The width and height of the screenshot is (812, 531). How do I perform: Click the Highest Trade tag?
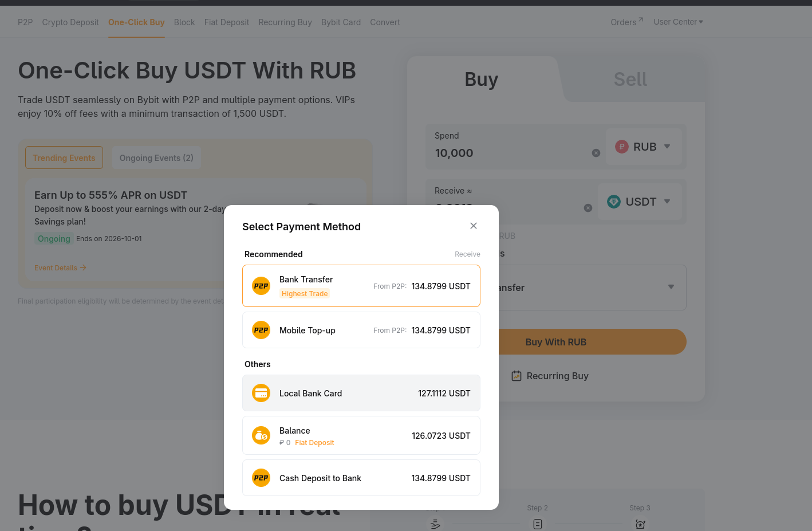(x=305, y=294)
